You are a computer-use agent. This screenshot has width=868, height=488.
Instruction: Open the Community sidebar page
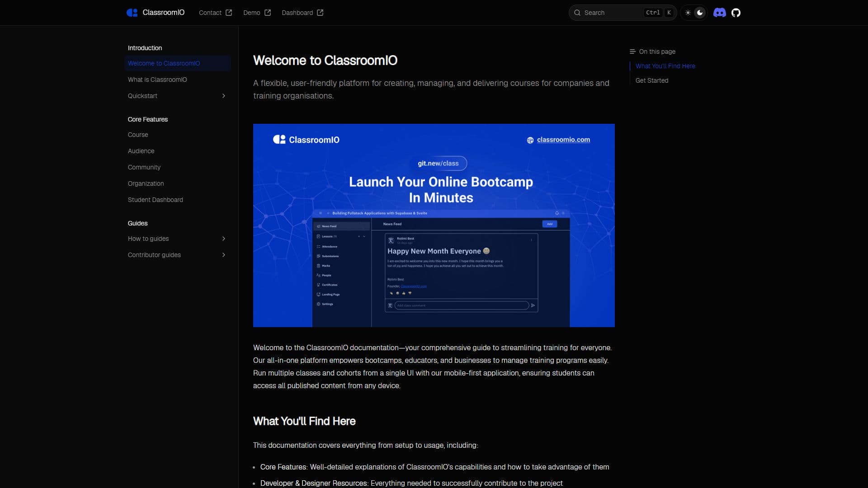point(177,167)
